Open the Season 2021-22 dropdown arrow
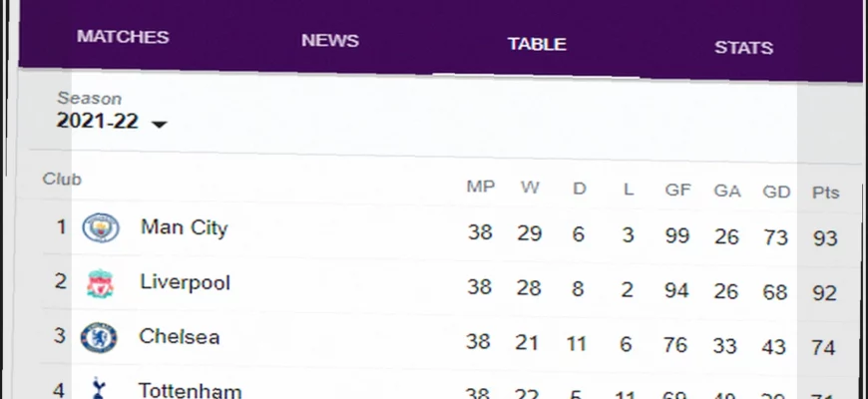This screenshot has width=868, height=399. point(159,124)
